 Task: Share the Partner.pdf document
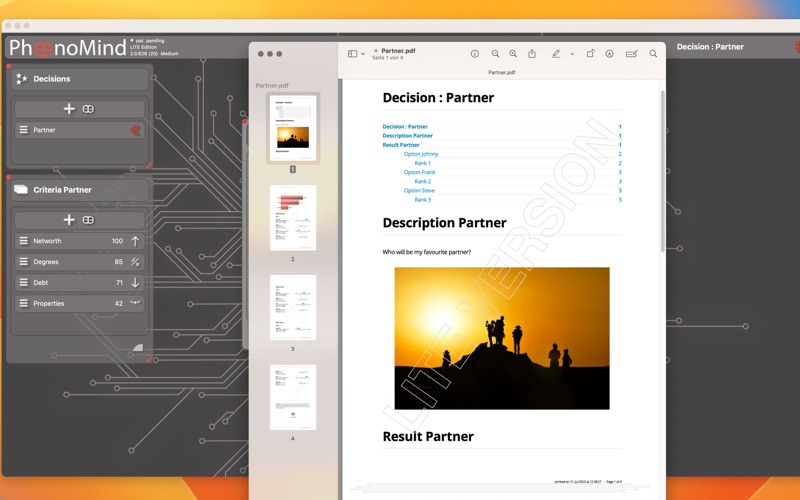[532, 54]
